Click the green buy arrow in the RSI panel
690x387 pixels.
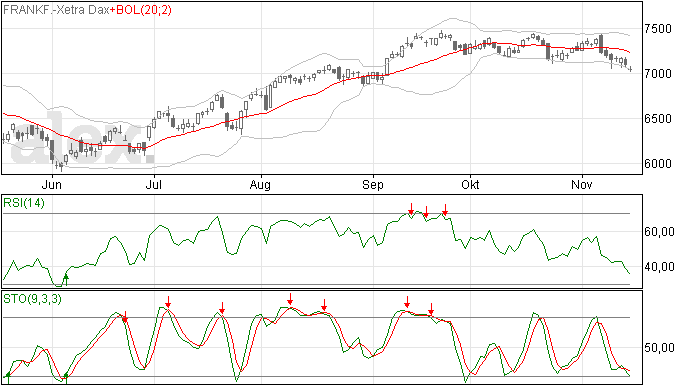[x=66, y=279]
